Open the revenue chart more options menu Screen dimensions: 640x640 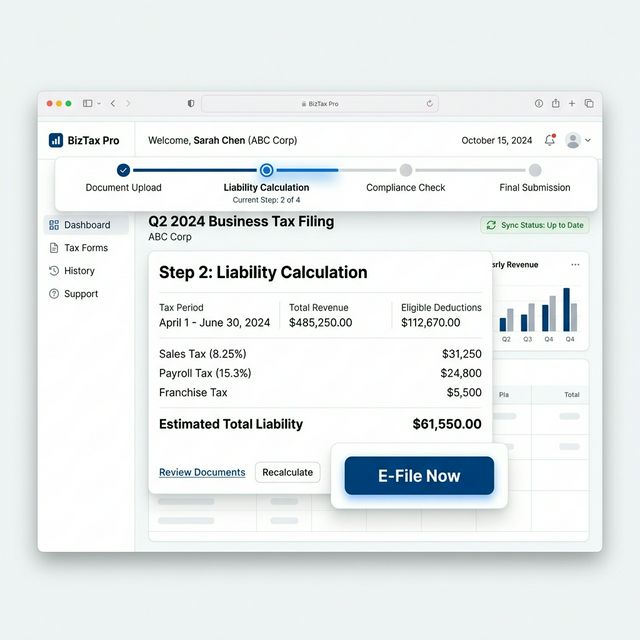coord(575,264)
